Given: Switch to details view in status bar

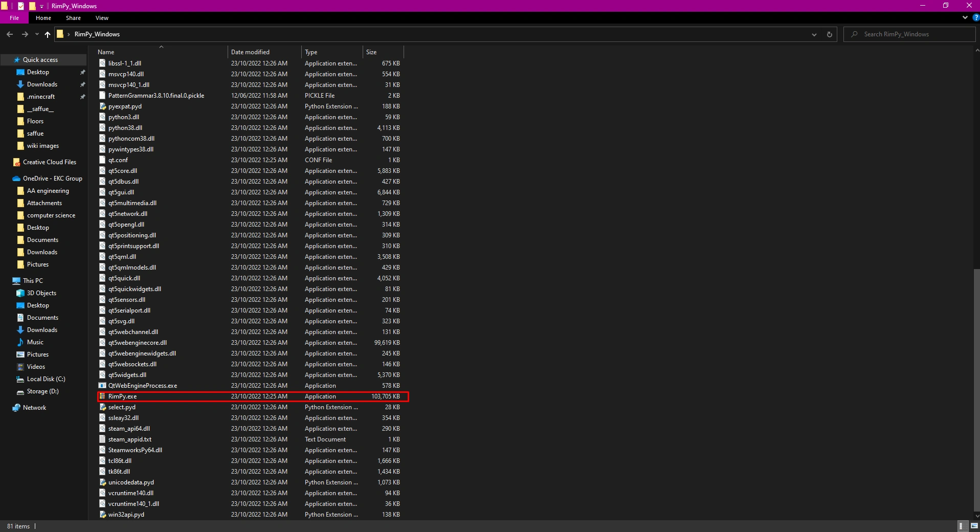Looking at the screenshot, I should [x=962, y=526].
